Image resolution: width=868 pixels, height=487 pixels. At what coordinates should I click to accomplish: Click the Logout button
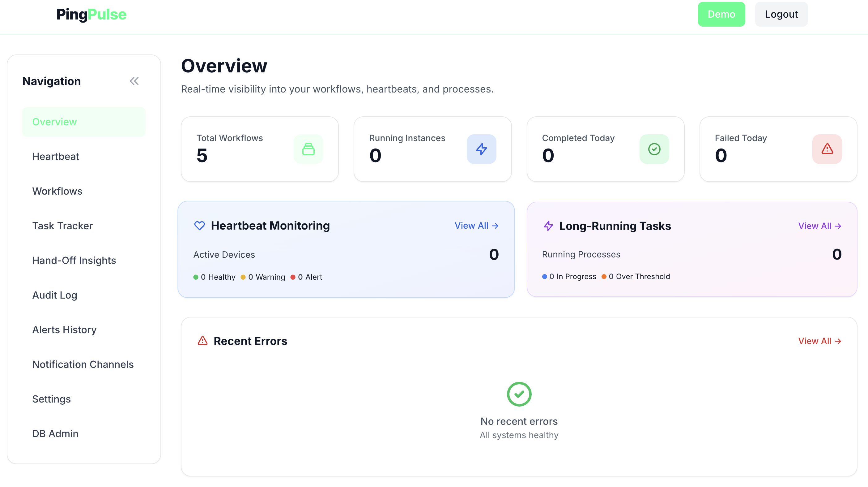coord(781,14)
